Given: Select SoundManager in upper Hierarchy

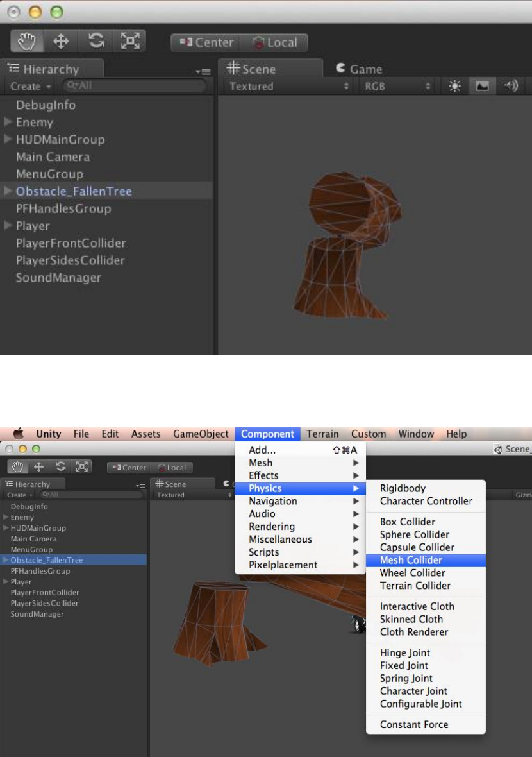Looking at the screenshot, I should tap(106, 278).
